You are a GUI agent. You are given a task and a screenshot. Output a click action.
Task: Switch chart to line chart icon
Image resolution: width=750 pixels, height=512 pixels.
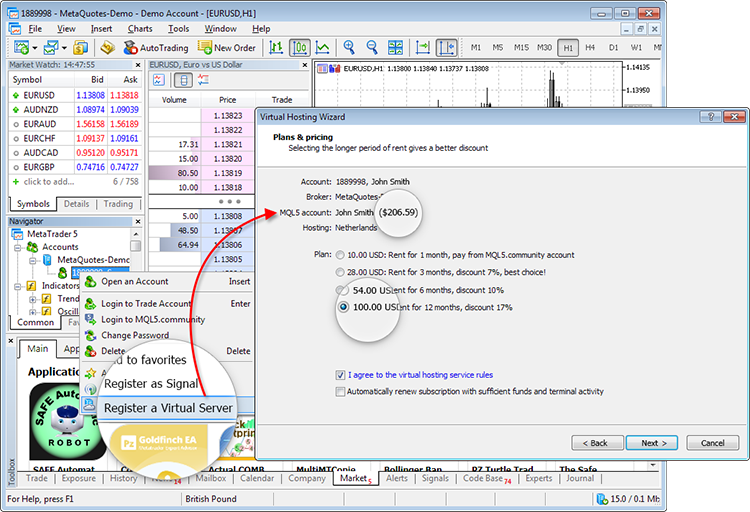click(323, 47)
